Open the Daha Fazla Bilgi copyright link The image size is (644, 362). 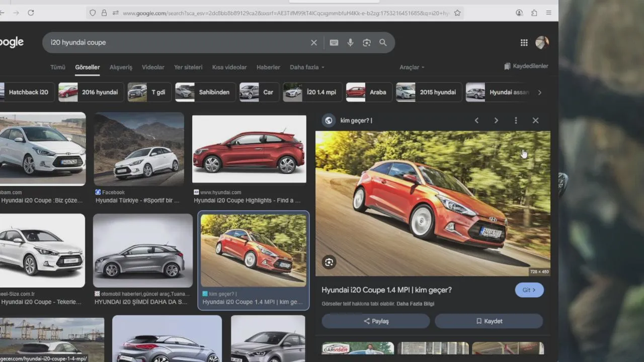tap(415, 304)
